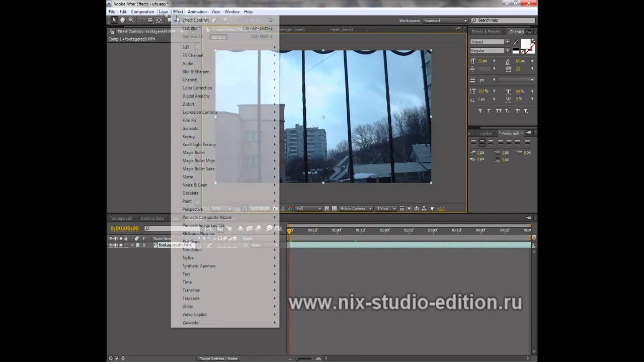Open the Active Camera view dropdown
The image size is (644, 362).
[x=356, y=208]
